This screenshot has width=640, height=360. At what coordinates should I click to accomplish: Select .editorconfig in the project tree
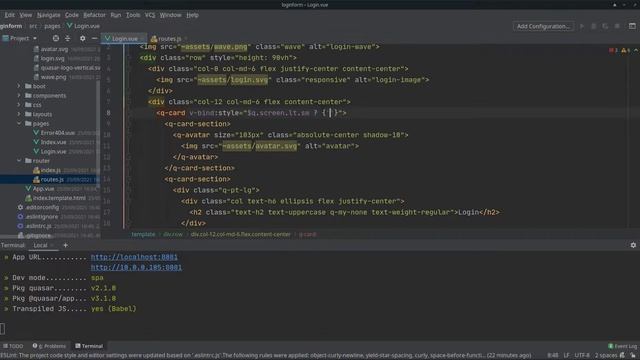coord(42,207)
